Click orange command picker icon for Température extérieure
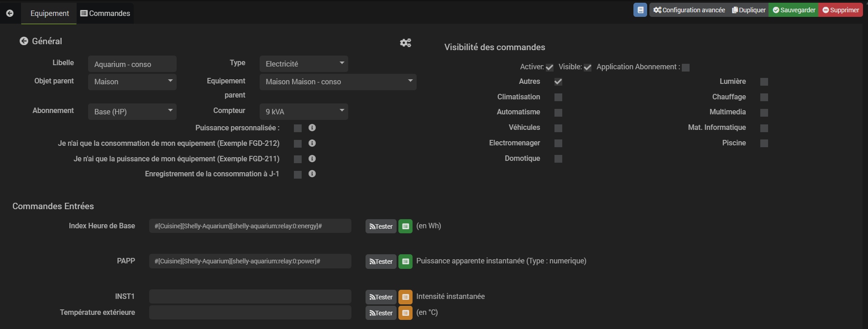This screenshot has width=868, height=329. coord(405,313)
